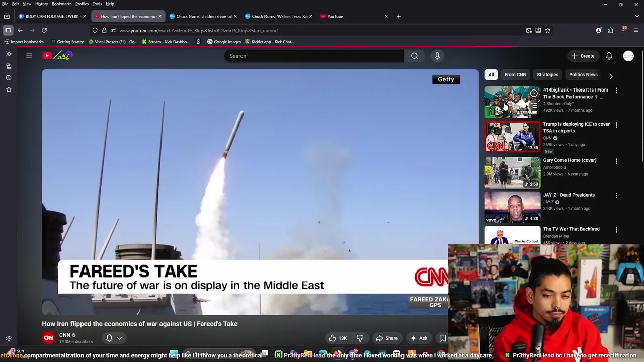
Task: Switch to the BODY CAM FOOTAGE tab
Action: (x=52, y=16)
